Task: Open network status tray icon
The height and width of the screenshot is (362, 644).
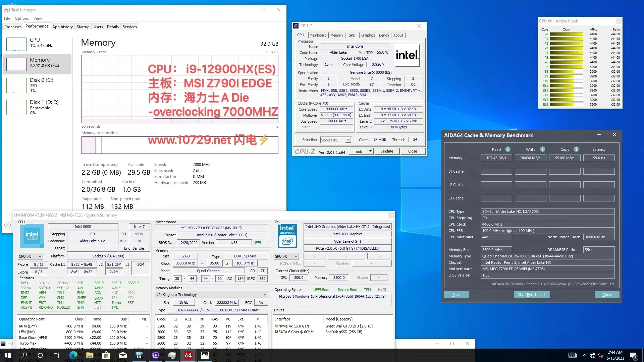Action: [593, 355]
